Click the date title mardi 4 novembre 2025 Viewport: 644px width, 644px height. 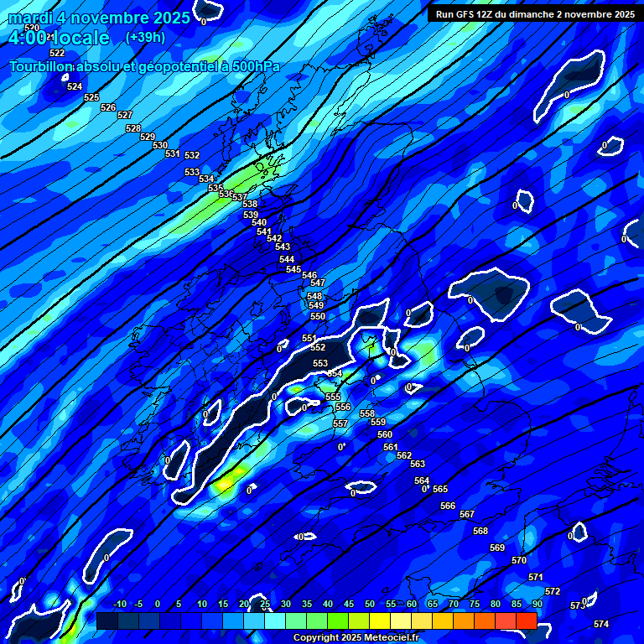[x=99, y=18]
